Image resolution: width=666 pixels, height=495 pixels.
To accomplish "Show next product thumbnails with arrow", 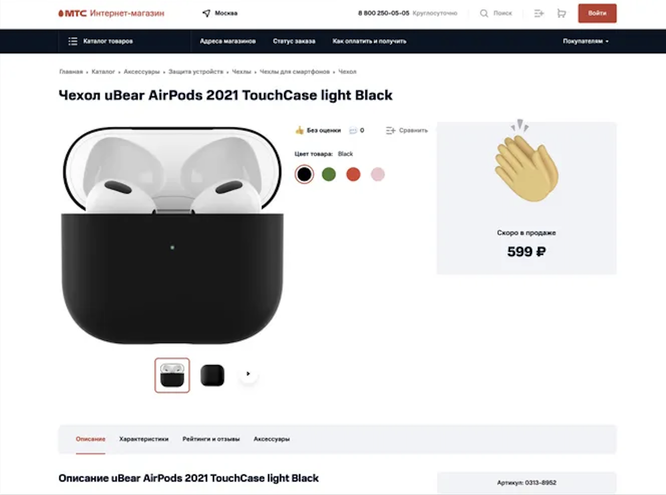I will tap(248, 374).
